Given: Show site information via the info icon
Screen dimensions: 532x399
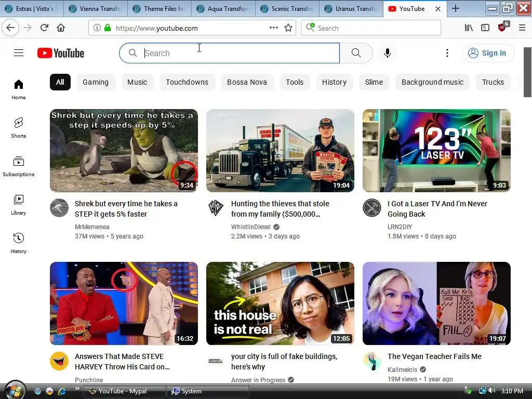Looking at the screenshot, I should (97, 28).
